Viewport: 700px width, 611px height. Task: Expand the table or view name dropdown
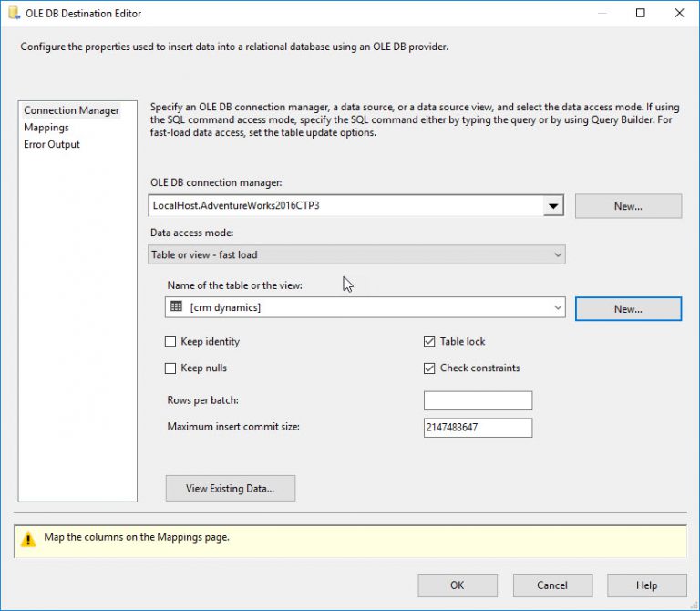(558, 308)
